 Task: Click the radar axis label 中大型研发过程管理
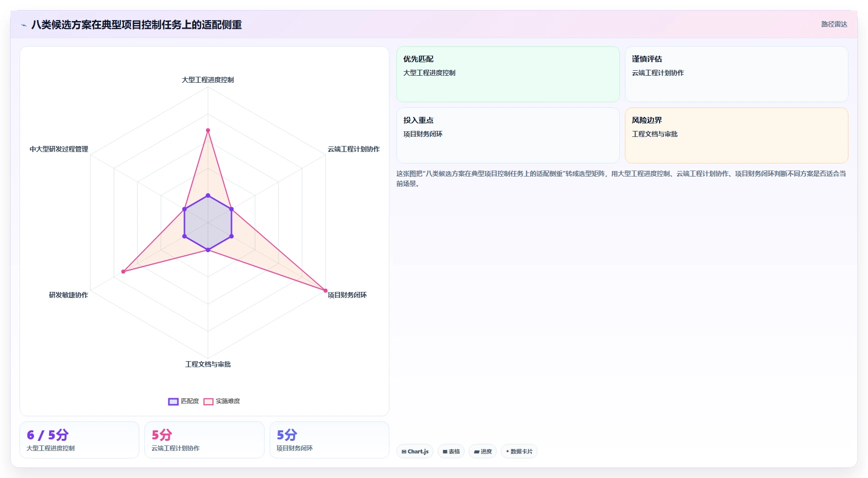tap(59, 149)
